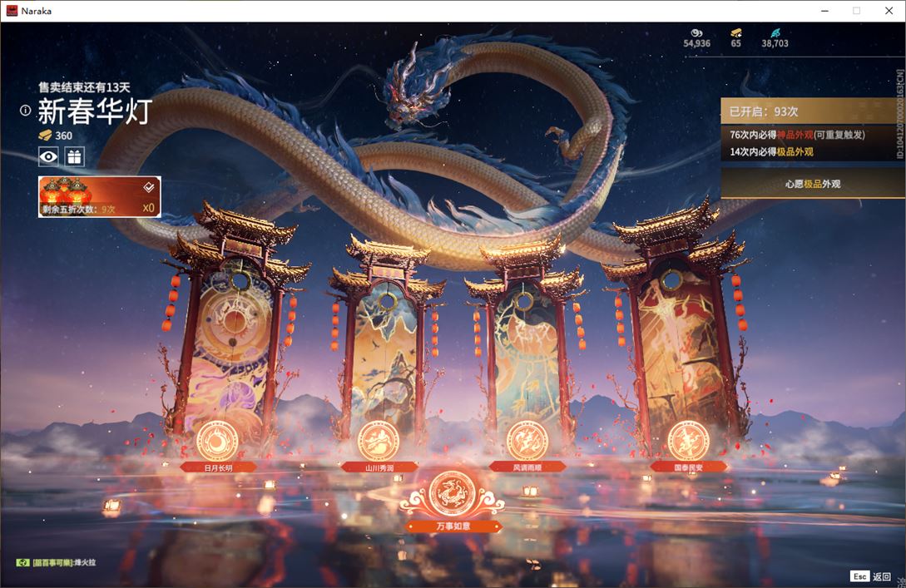Toggle the checkmark on the lantern card

pyautogui.click(x=148, y=186)
